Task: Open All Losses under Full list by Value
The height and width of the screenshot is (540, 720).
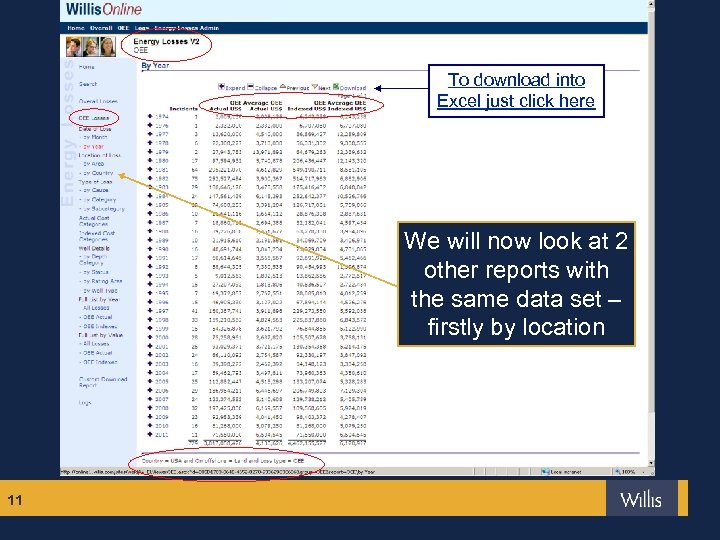Action: [x=96, y=343]
